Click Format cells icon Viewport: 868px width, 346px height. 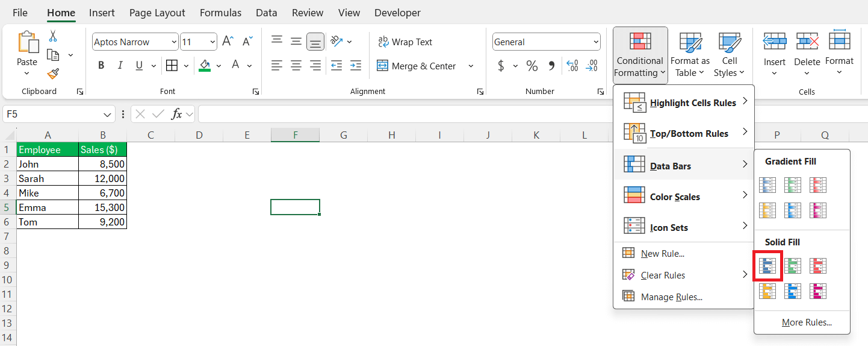(x=839, y=40)
